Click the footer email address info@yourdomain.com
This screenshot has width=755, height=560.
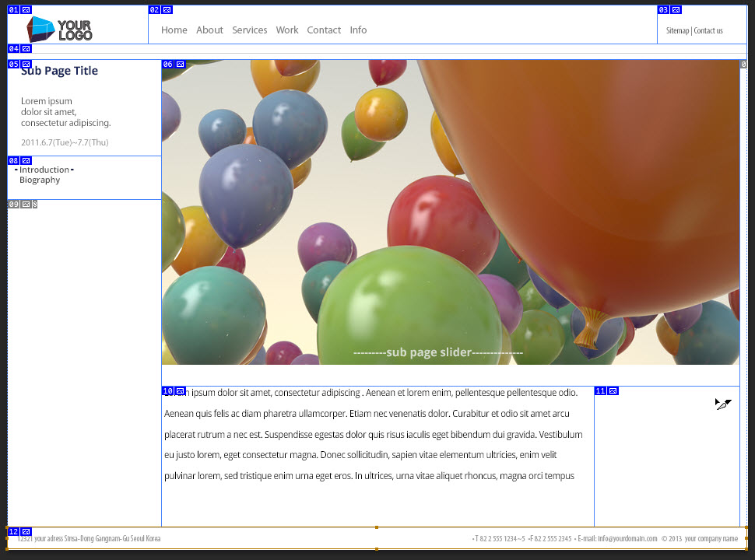click(x=627, y=538)
